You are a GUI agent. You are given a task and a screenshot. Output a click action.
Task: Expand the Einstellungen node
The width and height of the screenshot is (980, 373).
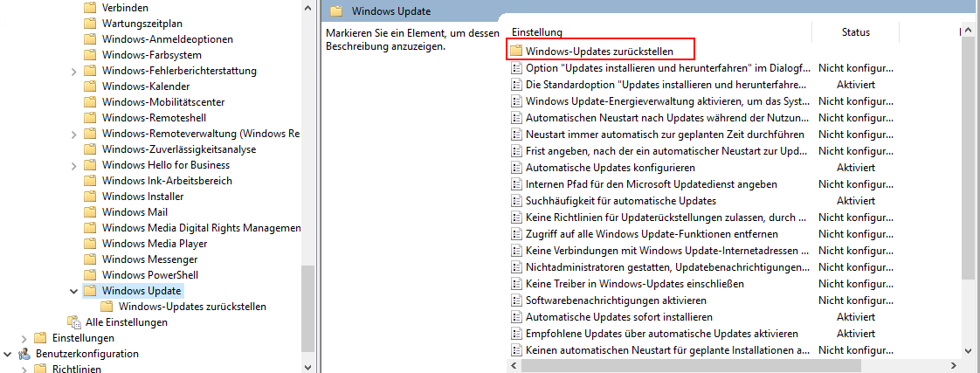point(24,338)
